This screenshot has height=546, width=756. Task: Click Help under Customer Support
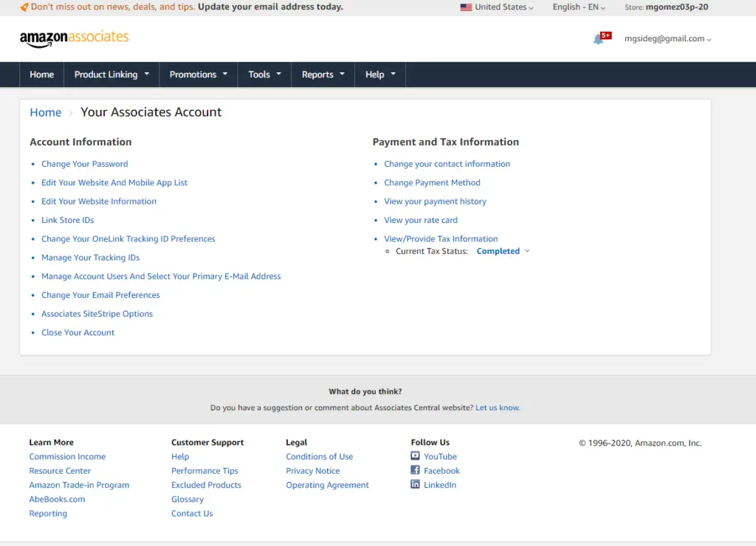[180, 457]
